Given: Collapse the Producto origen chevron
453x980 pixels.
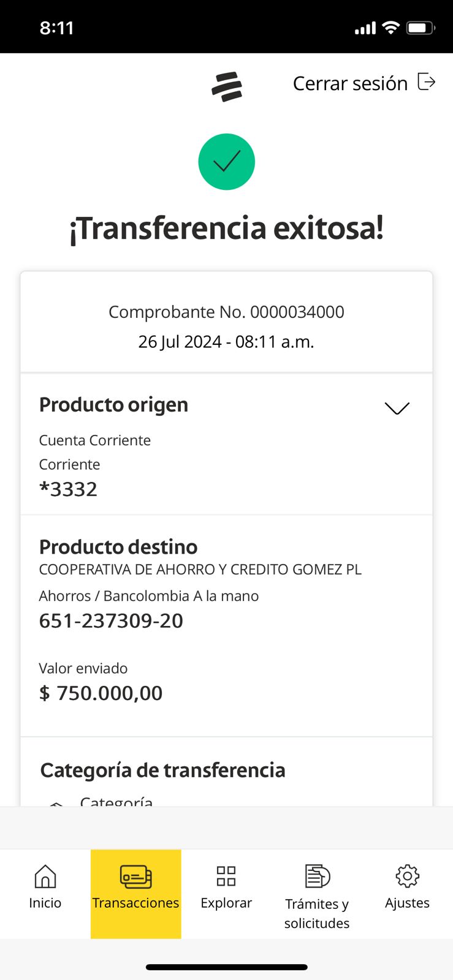Looking at the screenshot, I should 397,408.
